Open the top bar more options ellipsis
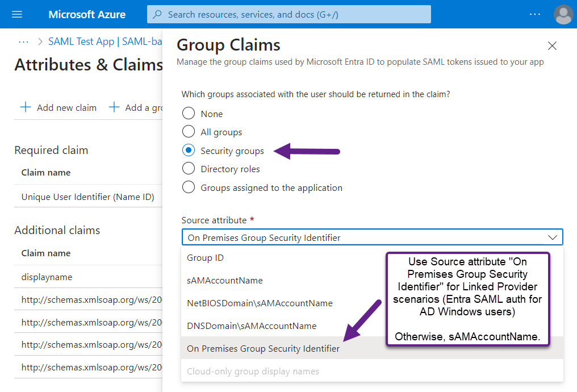 coord(534,14)
